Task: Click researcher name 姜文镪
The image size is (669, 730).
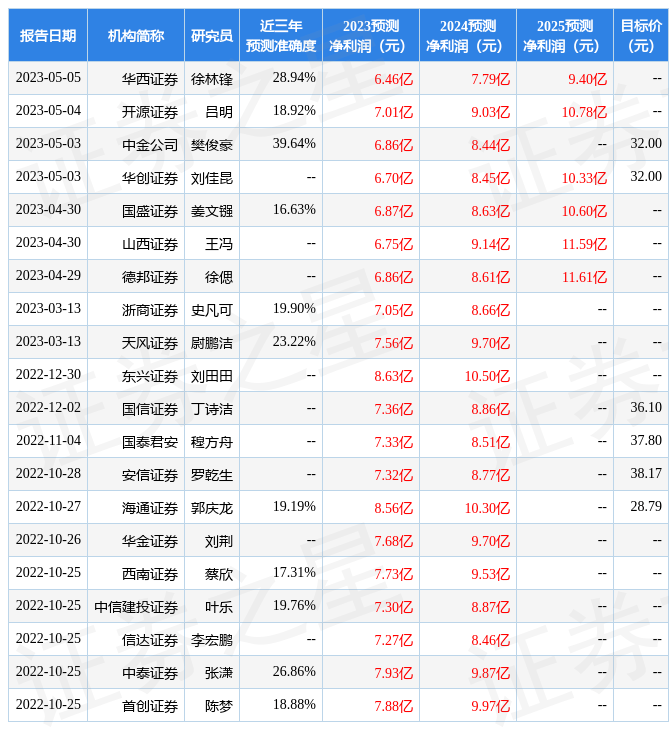Action: point(212,211)
